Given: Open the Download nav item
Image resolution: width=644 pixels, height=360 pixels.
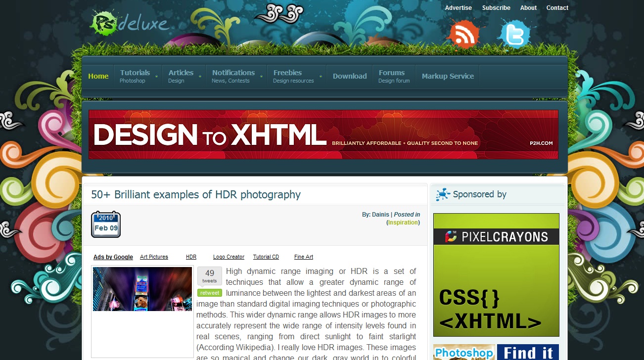Looking at the screenshot, I should [350, 76].
